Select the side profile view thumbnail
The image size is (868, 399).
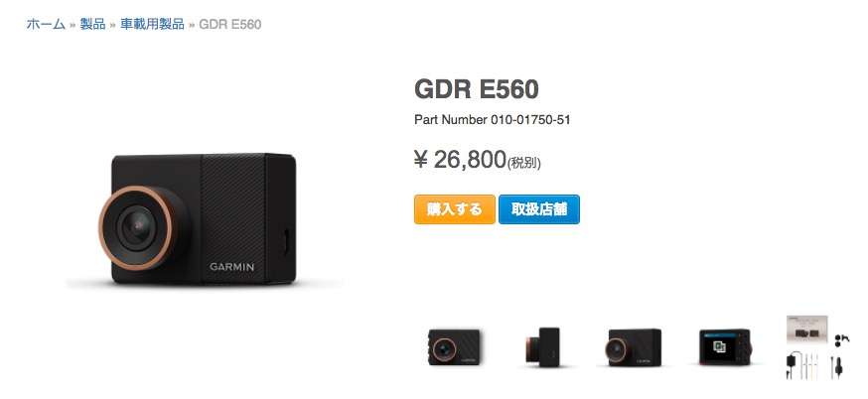click(x=543, y=346)
